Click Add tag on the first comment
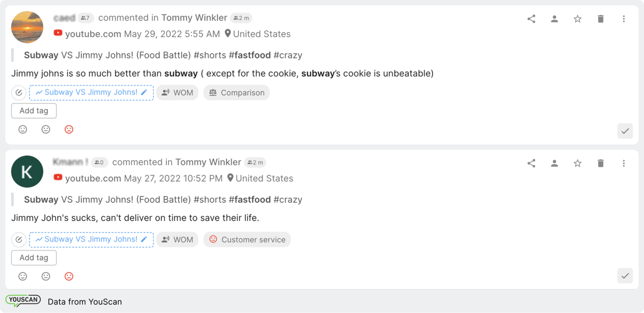 point(34,111)
